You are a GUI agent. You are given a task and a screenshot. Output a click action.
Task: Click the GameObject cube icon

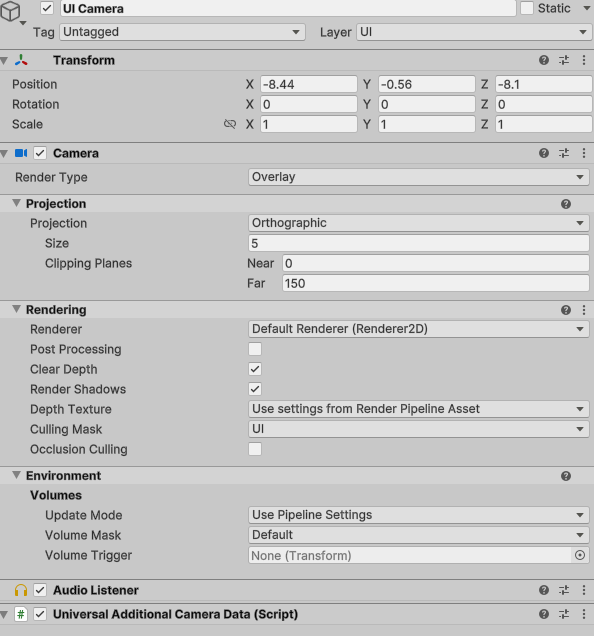[x=10, y=11]
